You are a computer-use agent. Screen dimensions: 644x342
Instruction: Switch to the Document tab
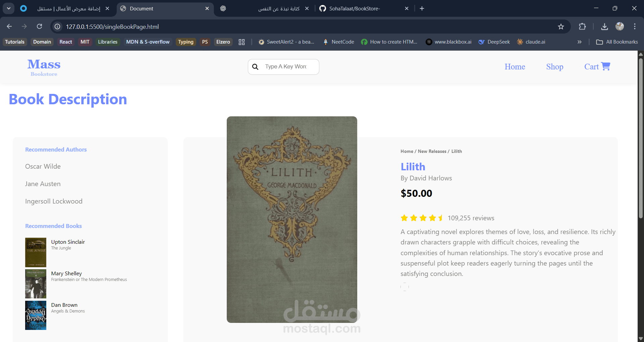coord(165,8)
